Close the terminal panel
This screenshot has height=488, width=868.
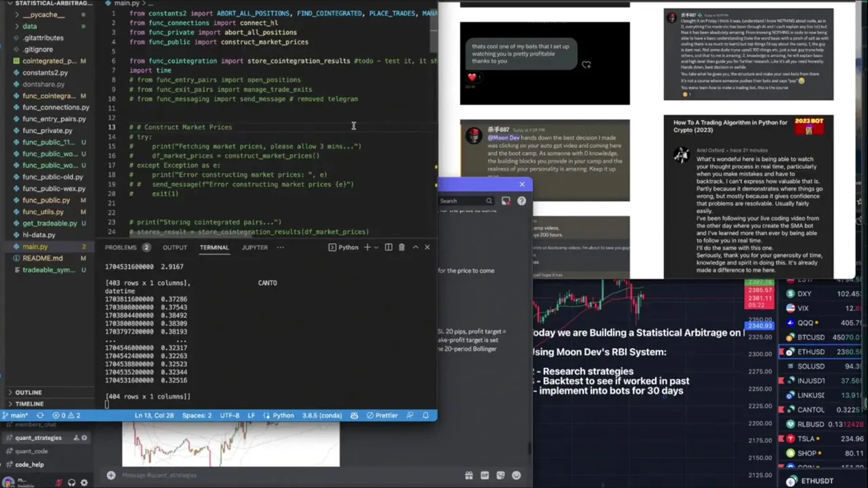tap(427, 247)
